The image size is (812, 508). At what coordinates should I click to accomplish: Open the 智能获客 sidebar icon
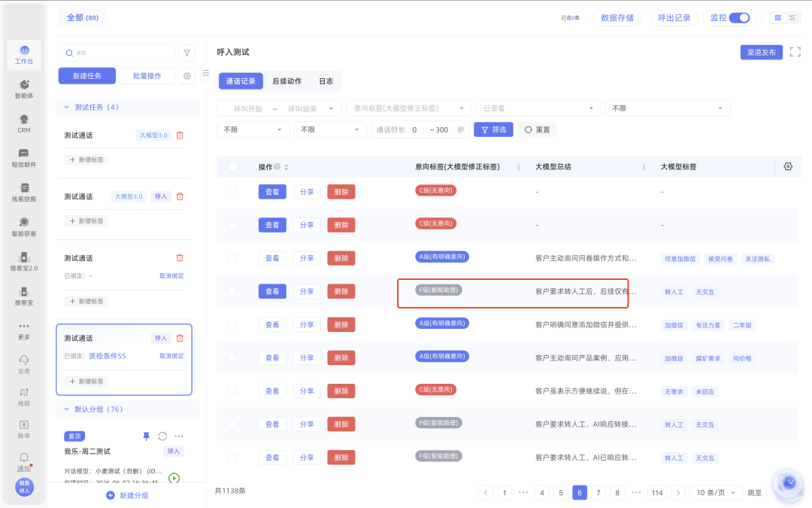pos(24,227)
